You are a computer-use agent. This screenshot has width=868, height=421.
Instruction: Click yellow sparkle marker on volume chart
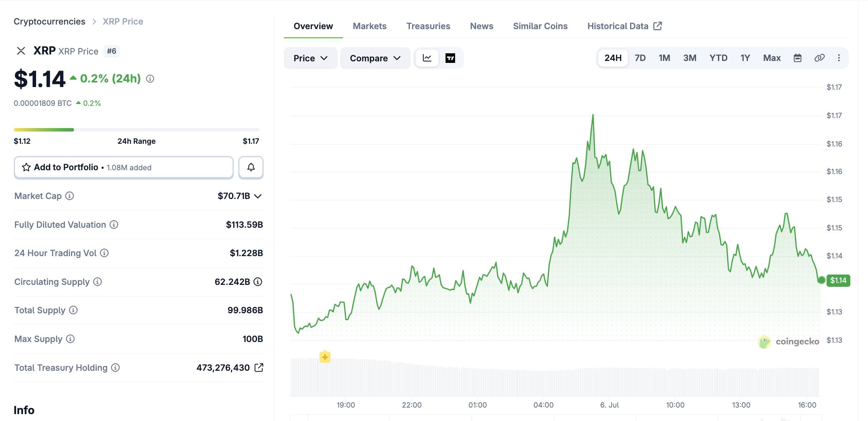coord(325,357)
